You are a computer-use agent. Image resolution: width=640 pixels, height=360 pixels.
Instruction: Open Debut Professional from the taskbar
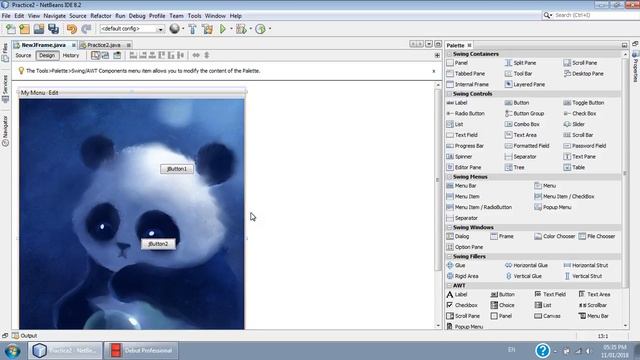point(141,351)
